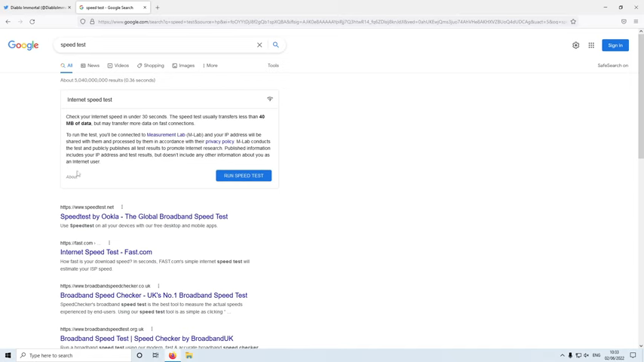Open the Pocket save icon
Viewport: 644px width, 362px height.
[x=624, y=22]
